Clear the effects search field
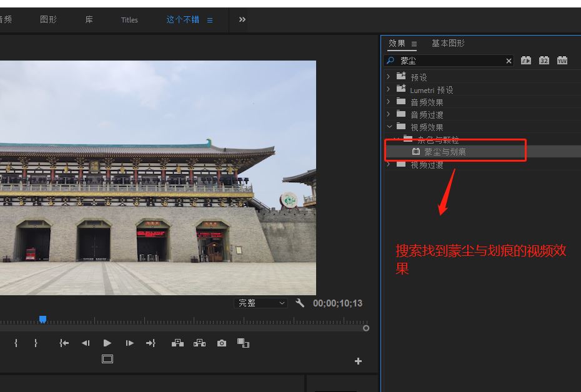 click(509, 61)
